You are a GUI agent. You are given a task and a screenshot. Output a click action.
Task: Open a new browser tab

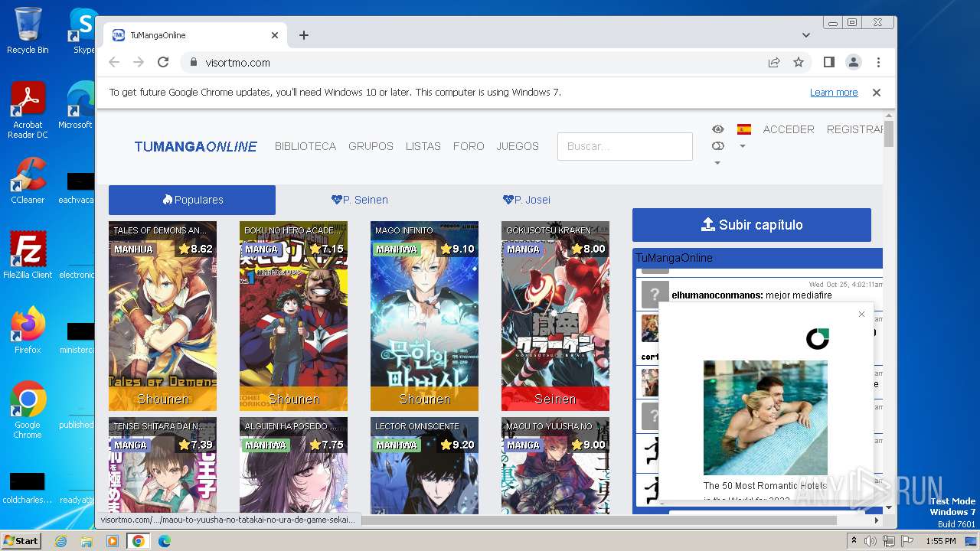point(304,35)
